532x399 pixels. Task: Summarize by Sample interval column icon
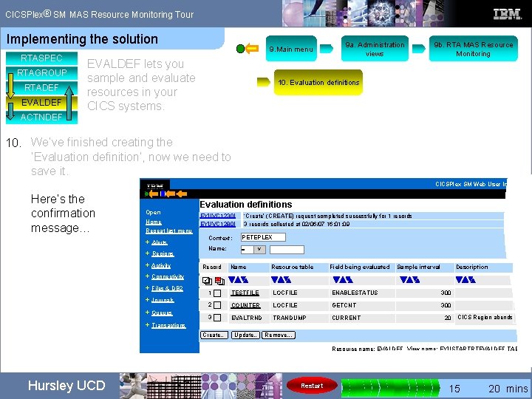coord(416,280)
